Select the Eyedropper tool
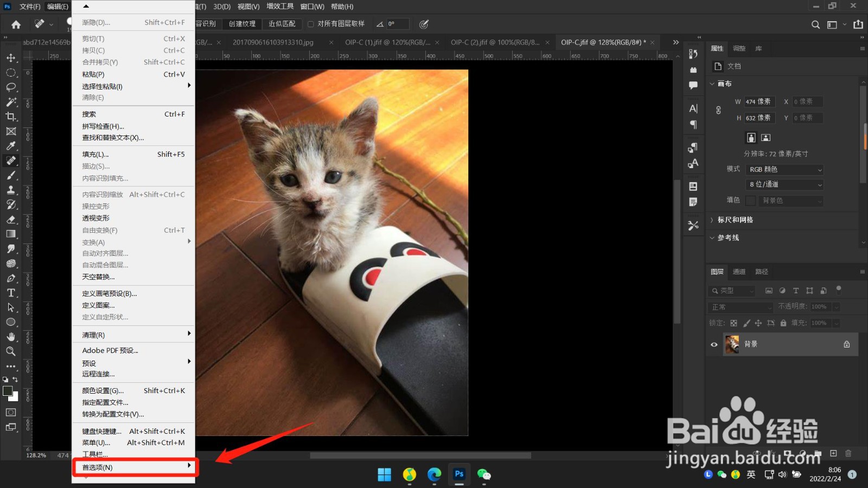The height and width of the screenshot is (488, 868). tap(11, 146)
